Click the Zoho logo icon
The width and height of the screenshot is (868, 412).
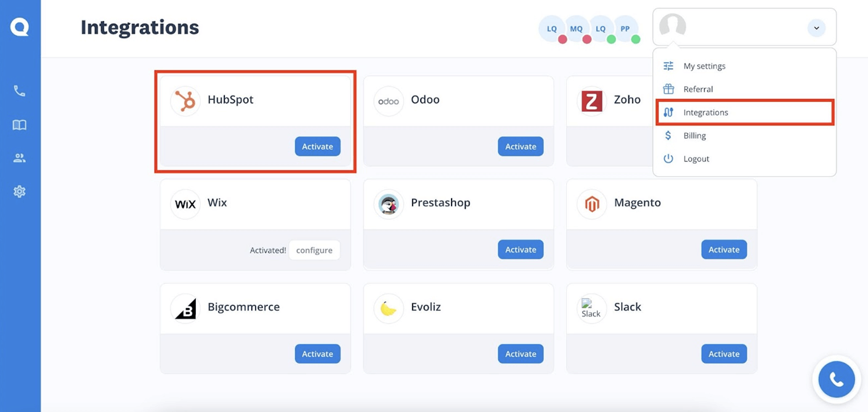[x=592, y=101]
